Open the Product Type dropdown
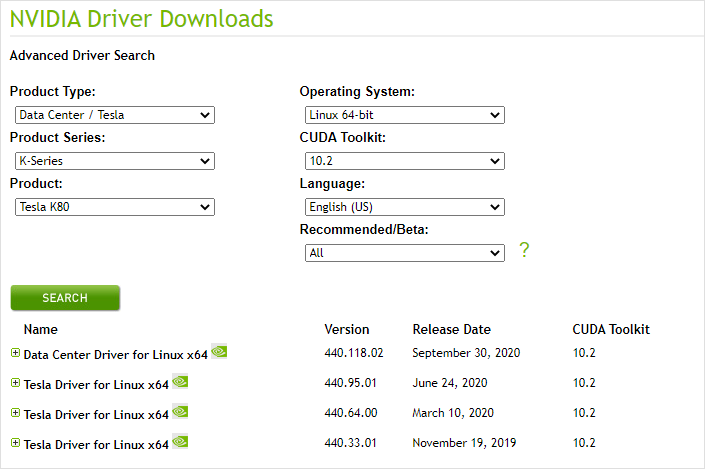The height and width of the screenshot is (469, 705). (115, 115)
